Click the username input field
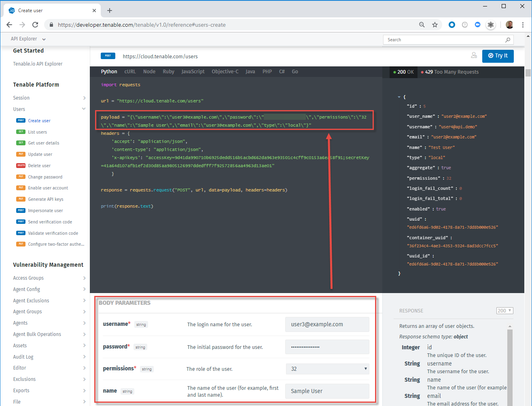Screen dimensions: 532x406 [x=327, y=324]
